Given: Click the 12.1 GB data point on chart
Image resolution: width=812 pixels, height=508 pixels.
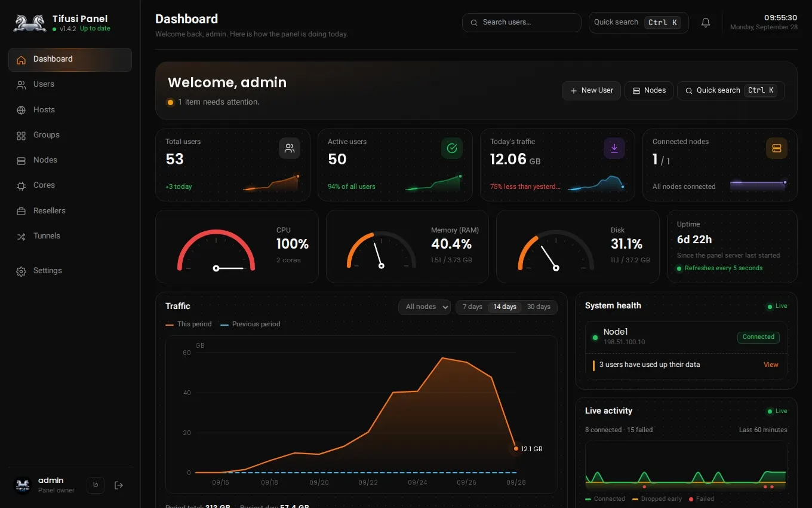Looking at the screenshot, I should (x=516, y=449).
